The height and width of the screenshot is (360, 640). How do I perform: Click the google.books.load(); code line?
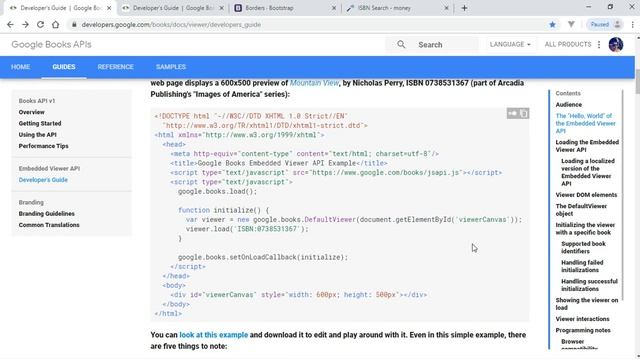(218, 191)
